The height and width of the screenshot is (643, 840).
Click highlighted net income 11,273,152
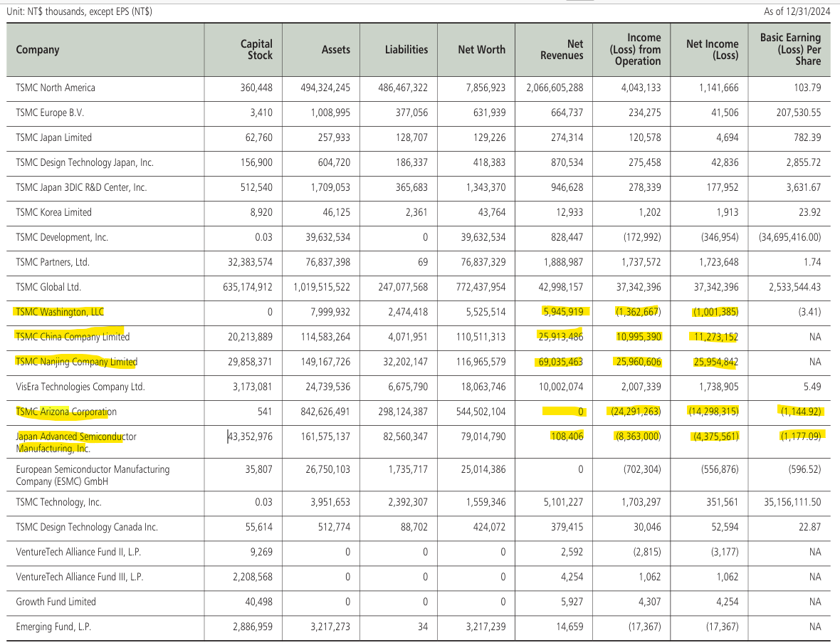point(716,337)
